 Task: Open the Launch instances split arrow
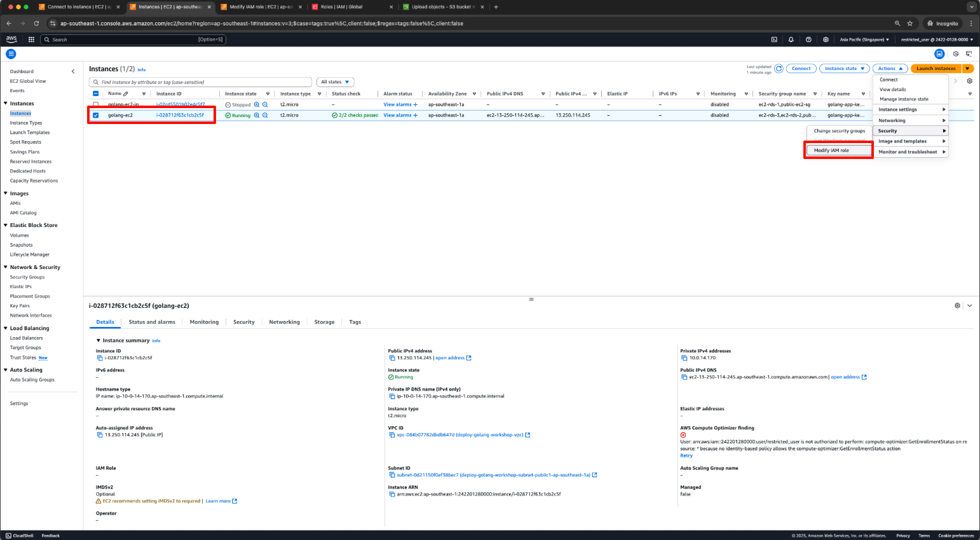pos(967,69)
